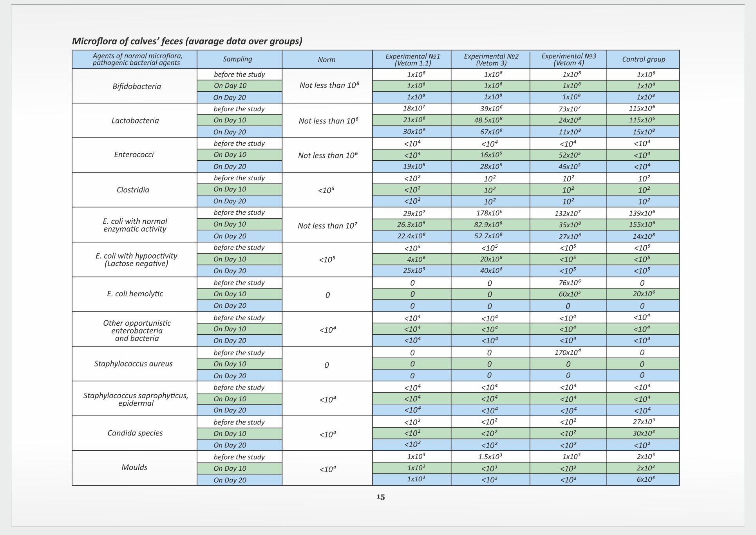Click the 'Not less than 10⁸' norm cell

point(329,85)
